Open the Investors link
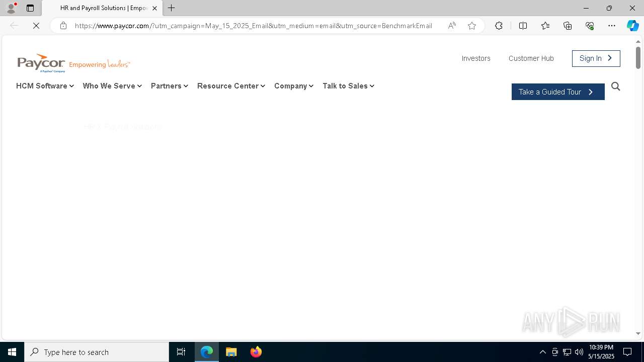Viewport: 644px width, 362px height. pos(476,58)
